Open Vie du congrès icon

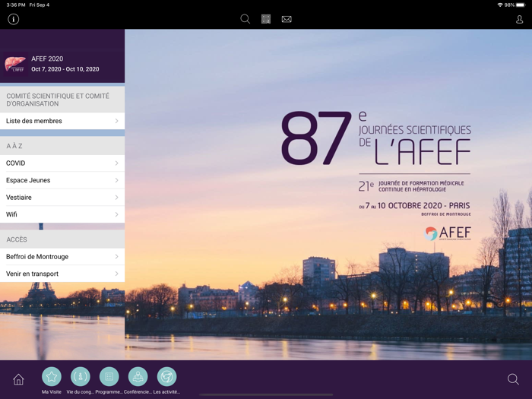(81, 377)
